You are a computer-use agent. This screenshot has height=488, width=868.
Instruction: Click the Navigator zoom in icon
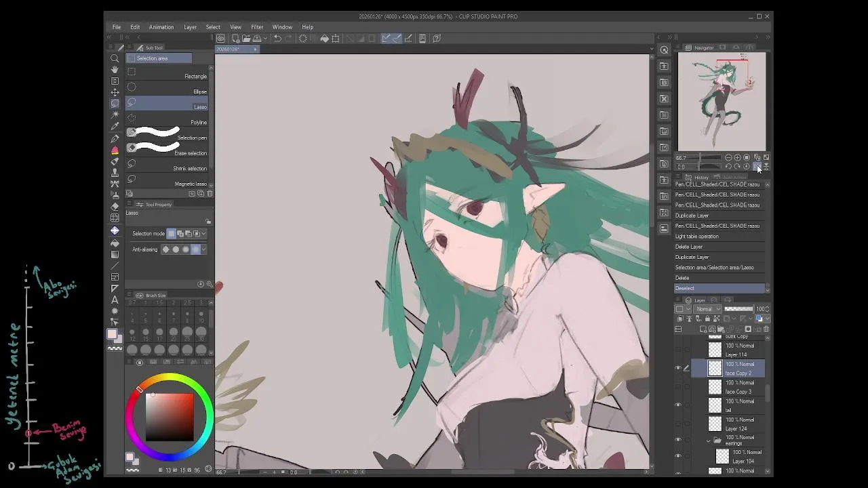(737, 157)
